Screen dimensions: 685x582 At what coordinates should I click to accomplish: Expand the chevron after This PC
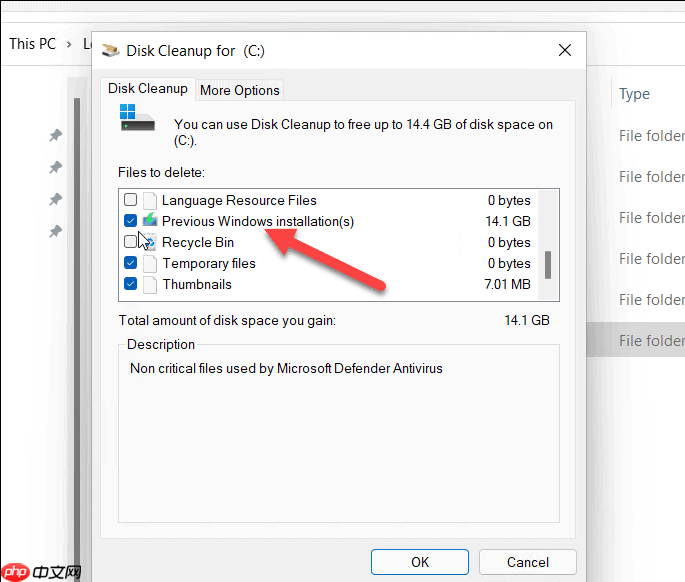(71, 44)
